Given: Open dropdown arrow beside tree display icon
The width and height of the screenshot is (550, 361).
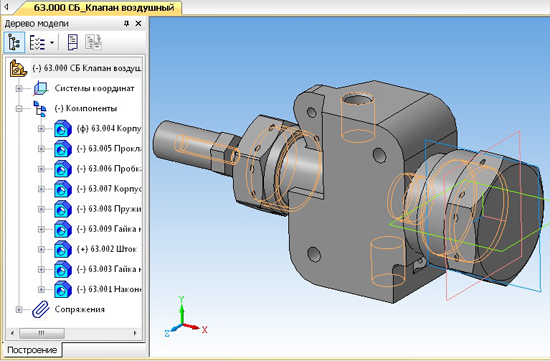Looking at the screenshot, I should point(52,42).
